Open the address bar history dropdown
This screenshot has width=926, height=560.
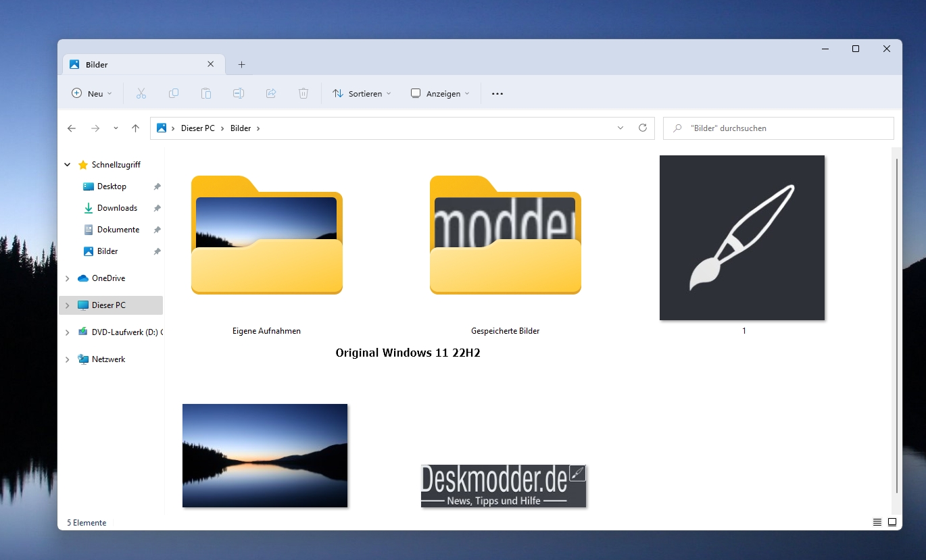point(620,128)
